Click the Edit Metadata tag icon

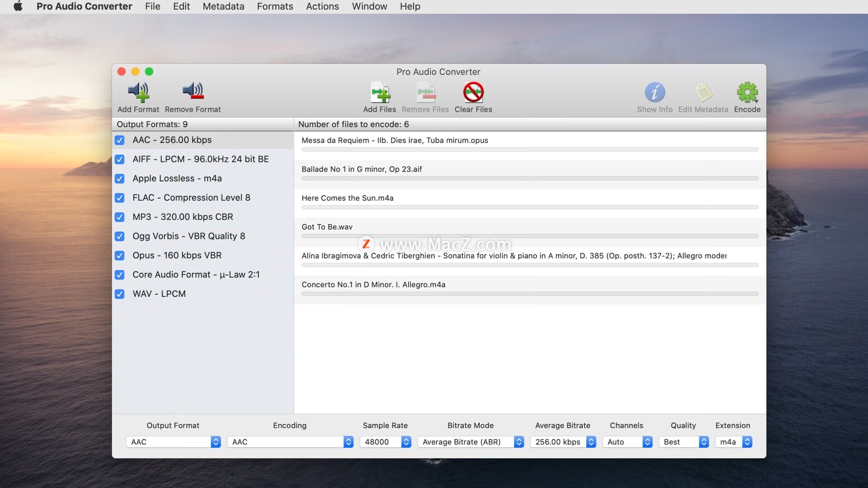[x=703, y=92]
